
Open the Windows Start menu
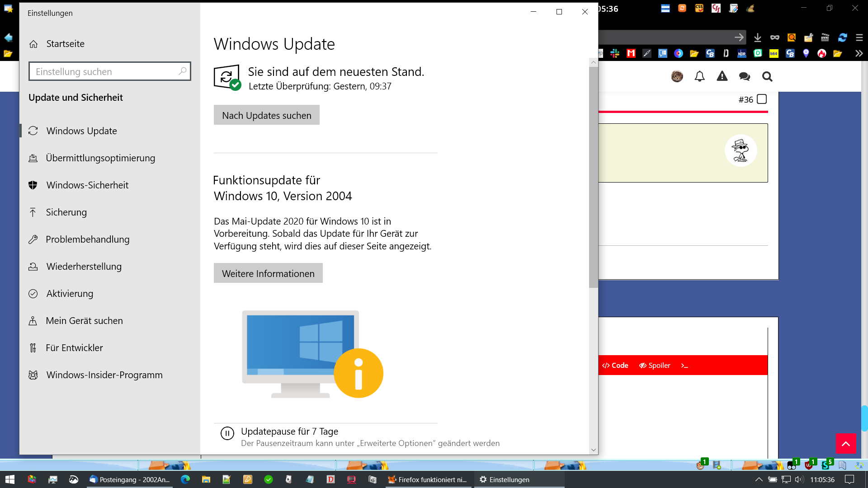(10, 479)
